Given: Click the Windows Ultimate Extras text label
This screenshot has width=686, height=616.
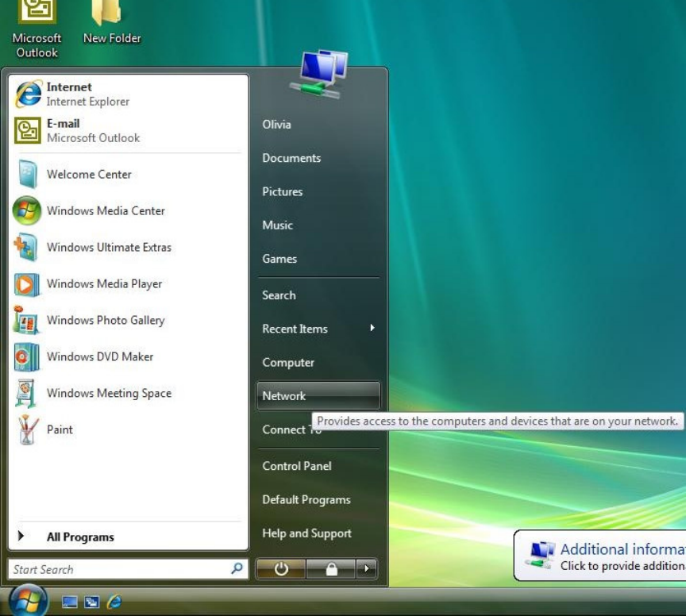Looking at the screenshot, I should coord(110,248).
